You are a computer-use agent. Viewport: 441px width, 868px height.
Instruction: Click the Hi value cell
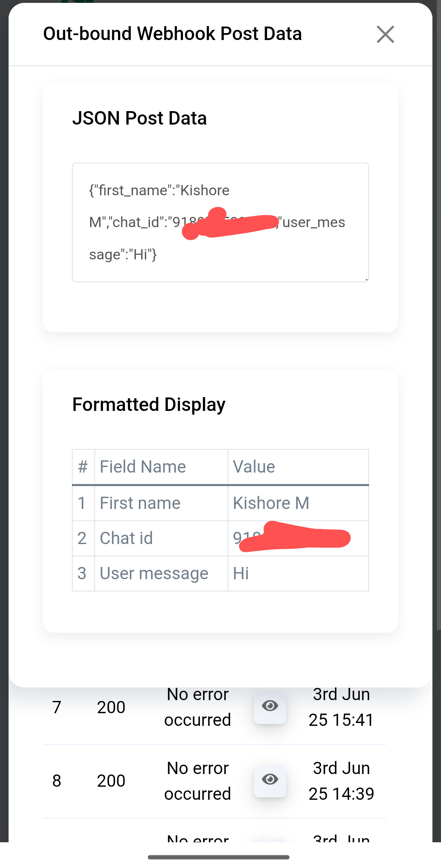[x=241, y=573]
